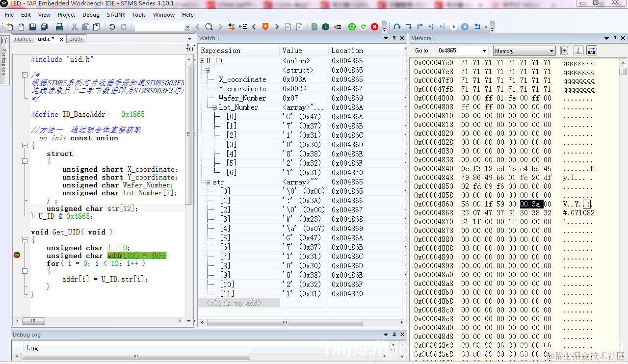Undo the last edit
The image size is (628, 364).
click(112, 27)
